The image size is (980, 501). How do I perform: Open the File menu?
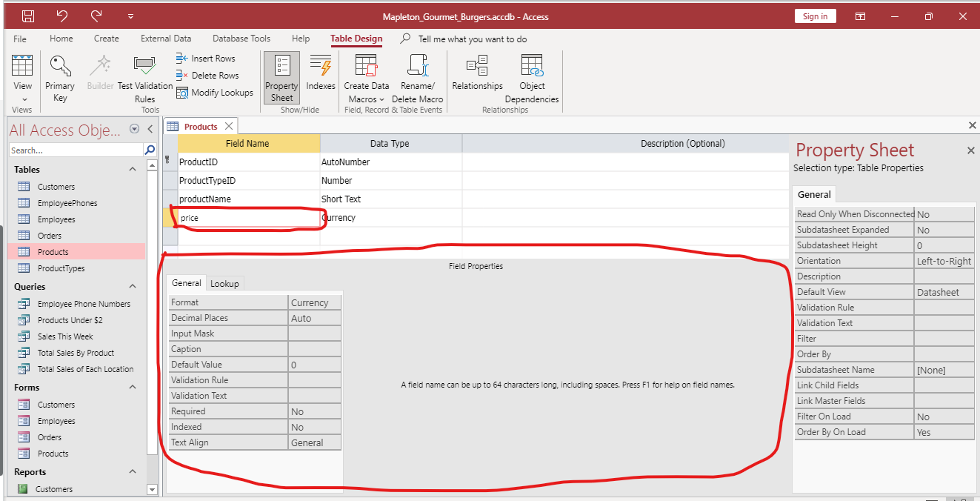coord(20,39)
